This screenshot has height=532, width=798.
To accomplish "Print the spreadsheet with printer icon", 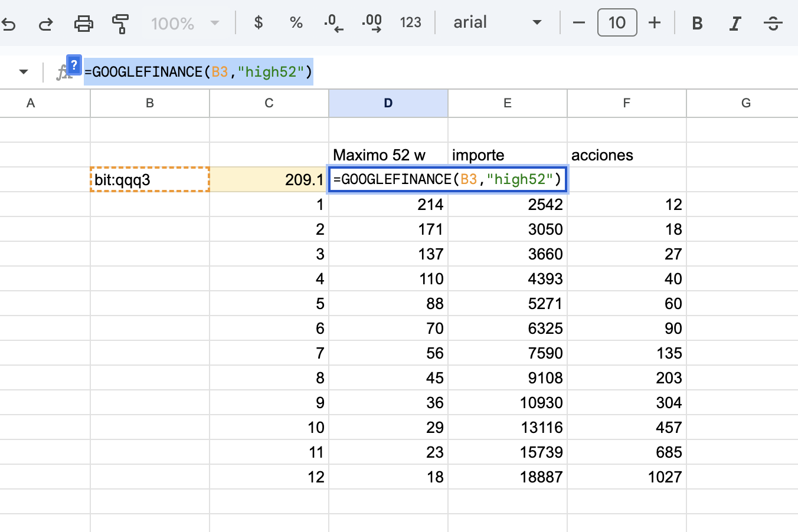I will coord(83,24).
